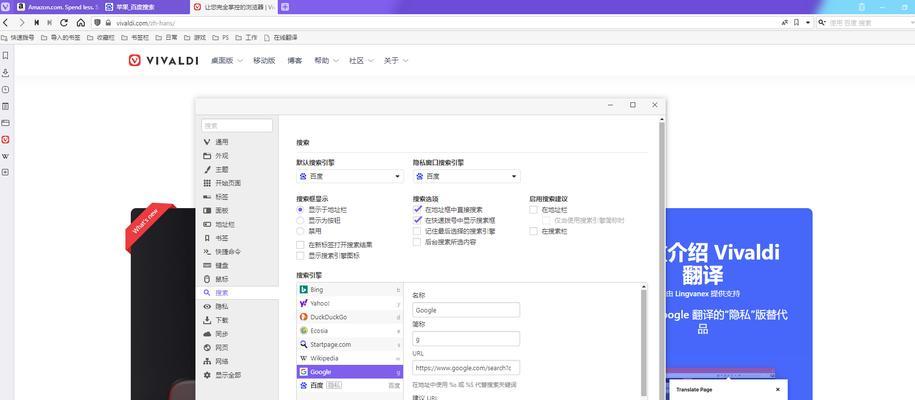Select Wikipedia in search engine list
Viewport: 915px width, 400px height.
pos(349,358)
